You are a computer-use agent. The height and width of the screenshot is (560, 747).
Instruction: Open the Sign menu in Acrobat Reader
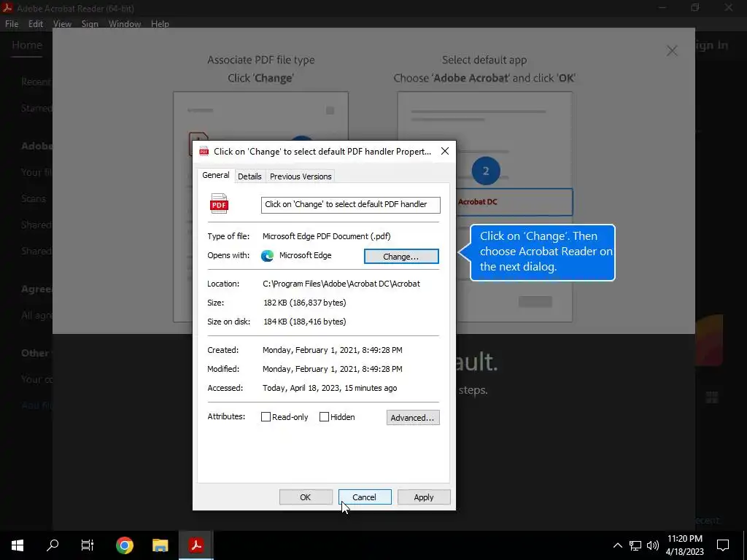pyautogui.click(x=90, y=24)
